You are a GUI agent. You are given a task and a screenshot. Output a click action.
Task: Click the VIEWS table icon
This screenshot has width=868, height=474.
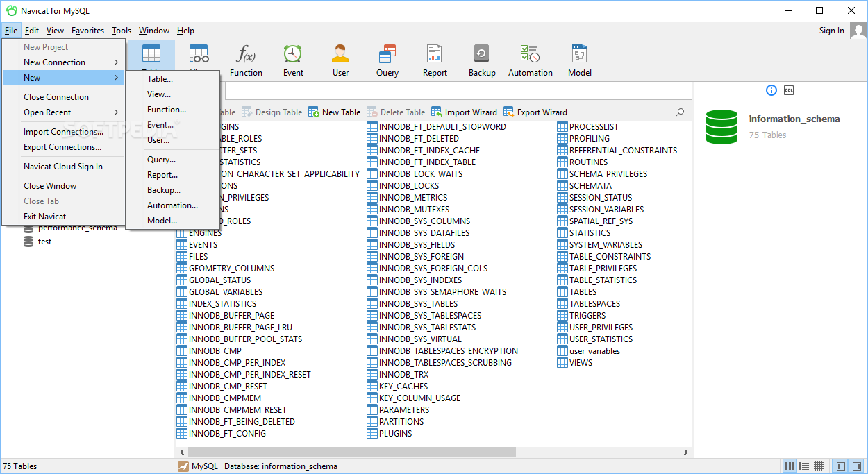563,363
